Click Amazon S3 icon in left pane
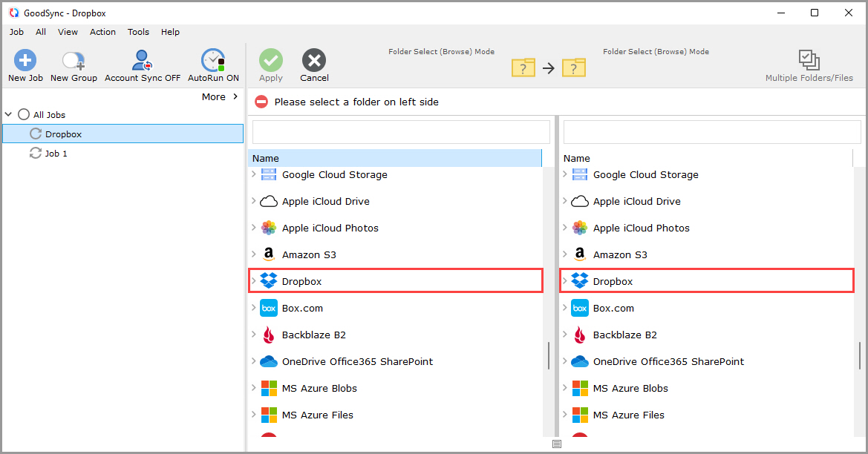The image size is (868, 454). pos(269,254)
